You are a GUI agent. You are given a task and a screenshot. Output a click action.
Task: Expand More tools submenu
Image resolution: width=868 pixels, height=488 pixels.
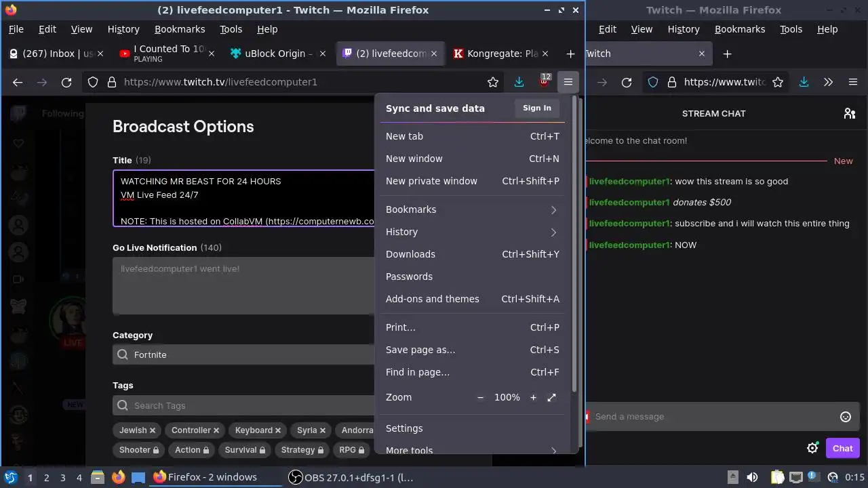[473, 450]
